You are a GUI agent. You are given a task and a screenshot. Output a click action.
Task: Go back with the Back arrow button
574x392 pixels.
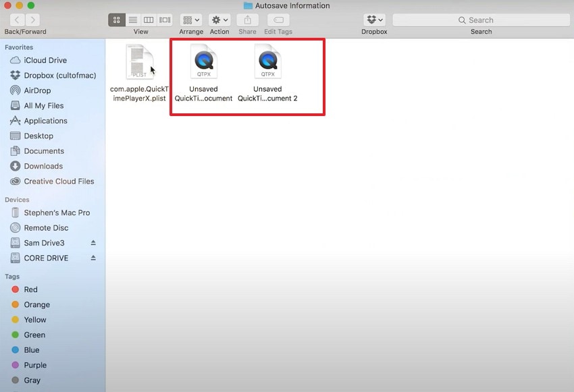17,20
